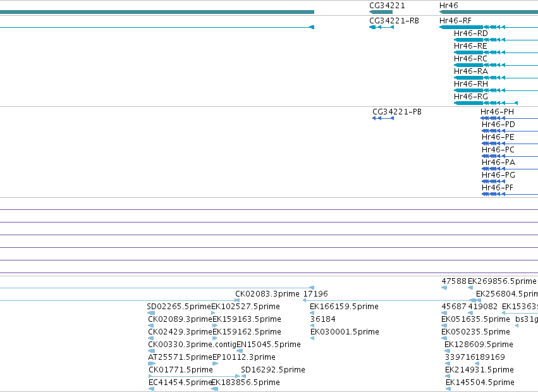Select EST EK159162.5prime
Viewport: 538px width, 392px height.
click(x=247, y=333)
